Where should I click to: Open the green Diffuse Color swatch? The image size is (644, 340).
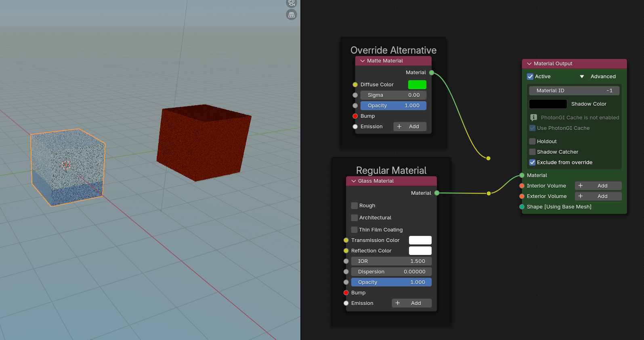pyautogui.click(x=417, y=85)
